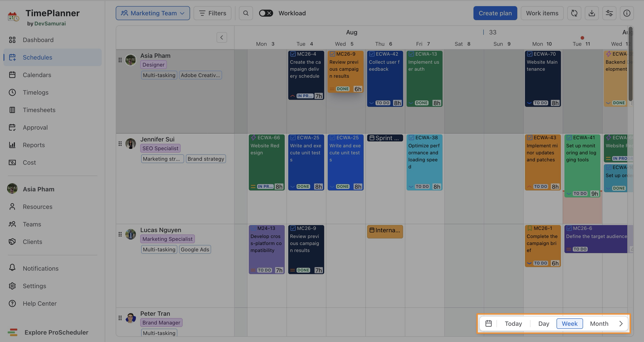644x342 pixels.
Task: Open the ECWA-70 Website Maintenance card
Action: (x=543, y=79)
